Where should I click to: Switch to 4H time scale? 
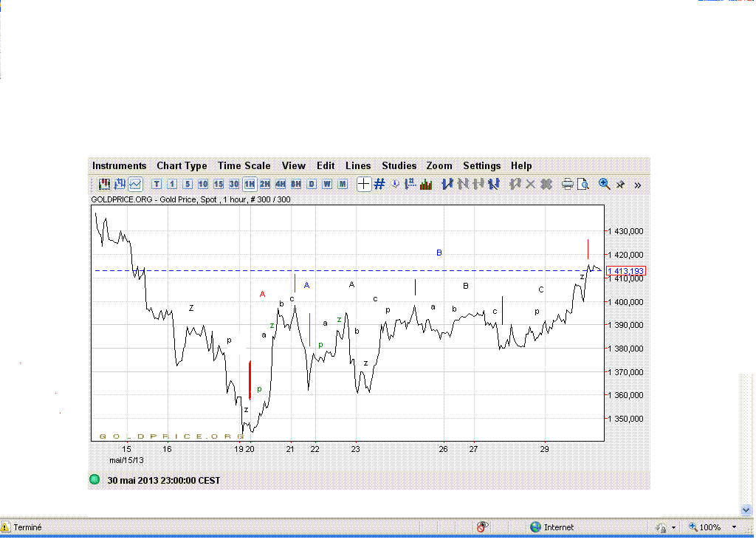pyautogui.click(x=281, y=184)
